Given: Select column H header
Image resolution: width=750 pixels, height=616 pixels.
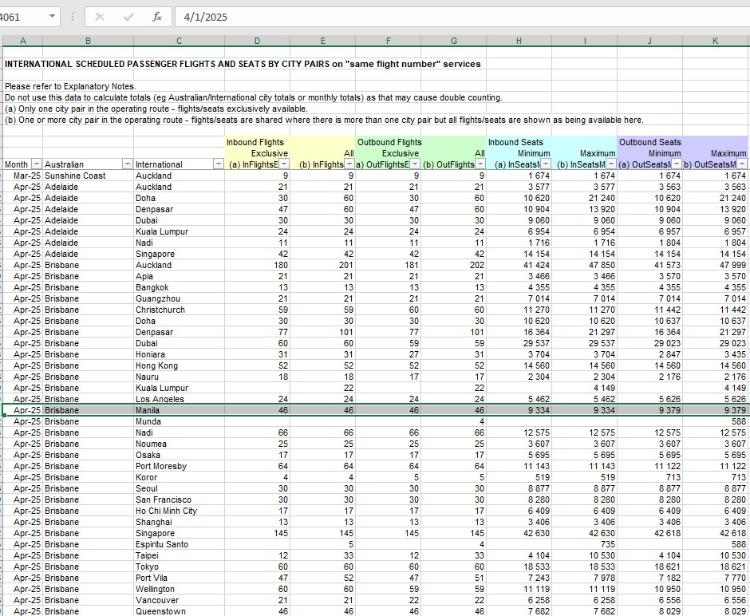Looking at the screenshot, I should click(518, 40).
